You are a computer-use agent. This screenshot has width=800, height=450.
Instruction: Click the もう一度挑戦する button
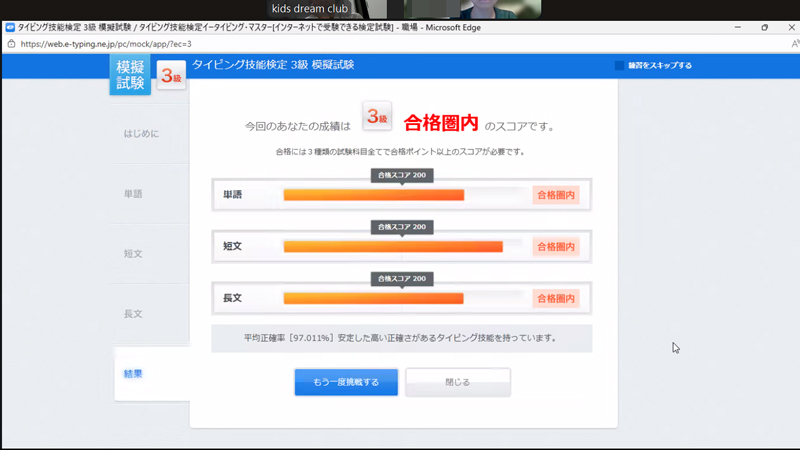point(346,382)
